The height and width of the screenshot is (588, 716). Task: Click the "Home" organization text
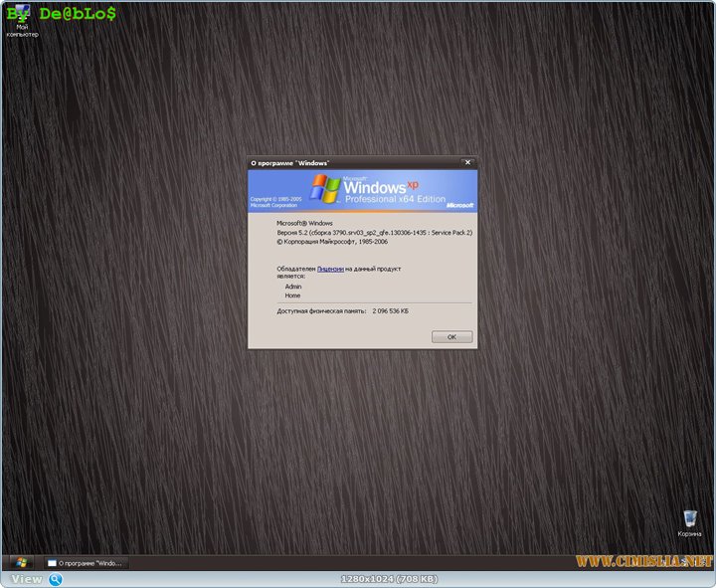pyautogui.click(x=292, y=295)
